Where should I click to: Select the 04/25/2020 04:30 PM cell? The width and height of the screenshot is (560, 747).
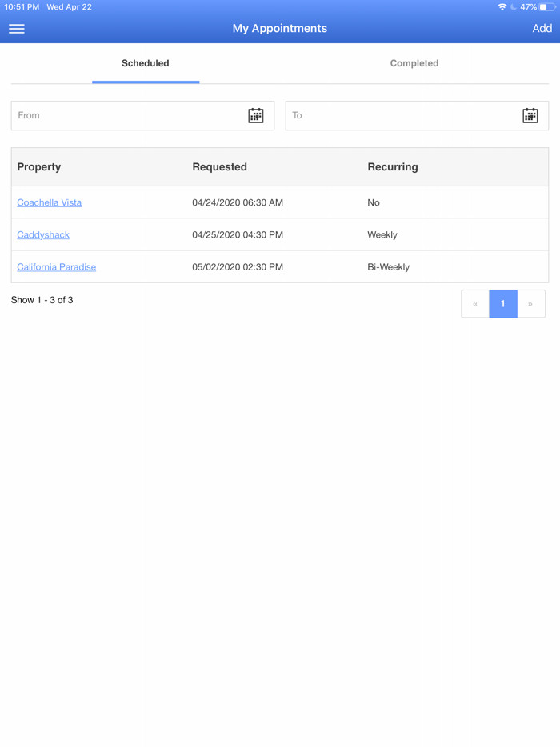[238, 235]
